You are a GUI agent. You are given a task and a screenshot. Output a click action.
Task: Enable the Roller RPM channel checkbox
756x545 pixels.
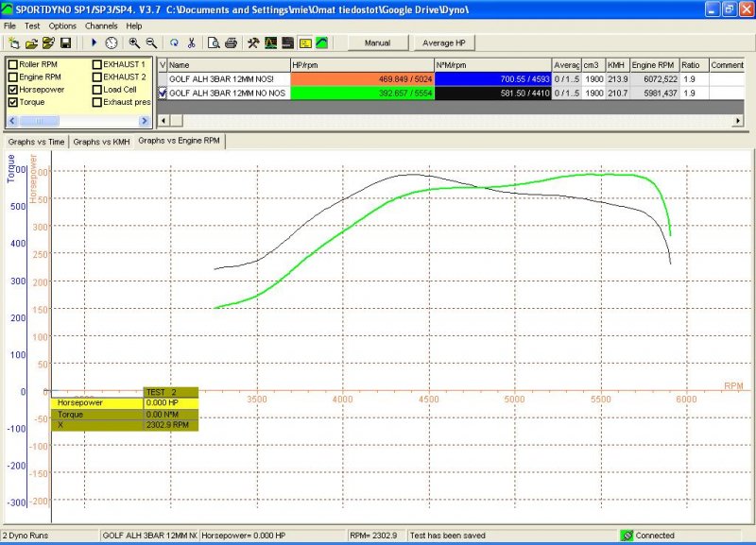[x=12, y=64]
